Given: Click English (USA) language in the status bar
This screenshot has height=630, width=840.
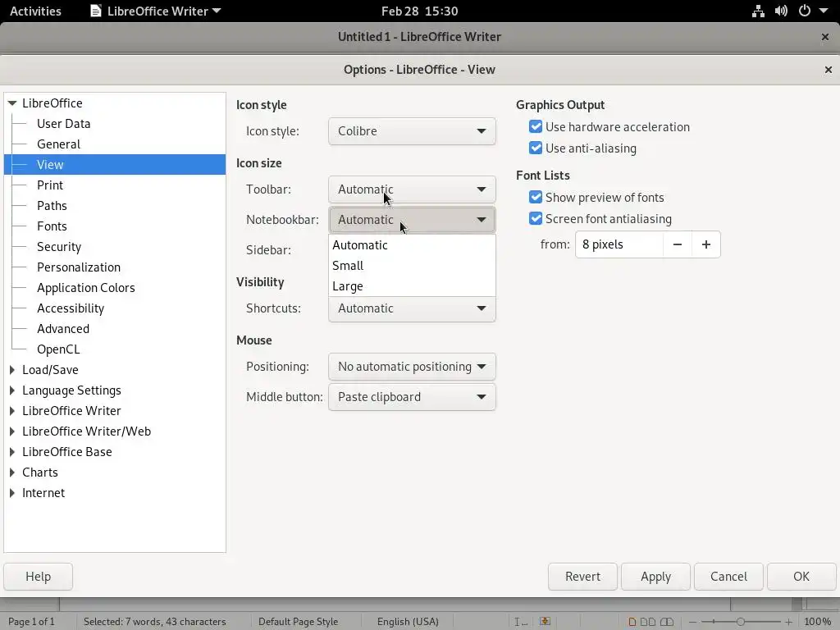Looking at the screenshot, I should 408,622.
